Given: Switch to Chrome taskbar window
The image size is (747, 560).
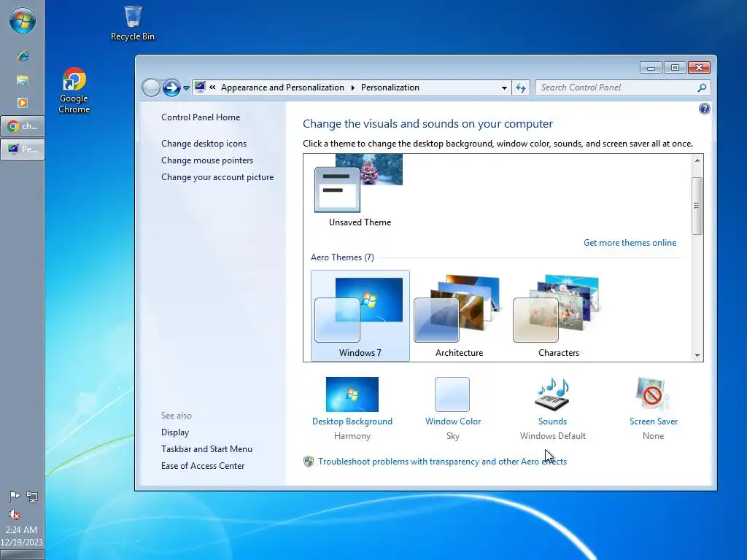Looking at the screenshot, I should point(23,126).
